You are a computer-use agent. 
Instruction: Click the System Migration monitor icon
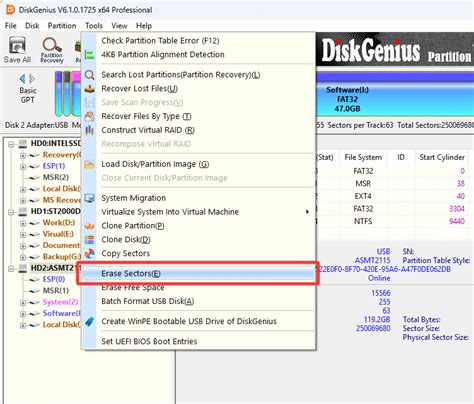(x=89, y=198)
